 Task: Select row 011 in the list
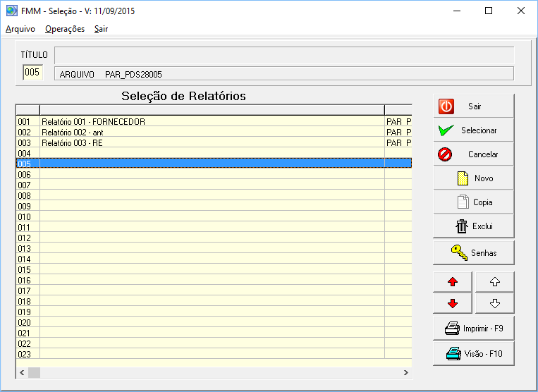click(214, 228)
